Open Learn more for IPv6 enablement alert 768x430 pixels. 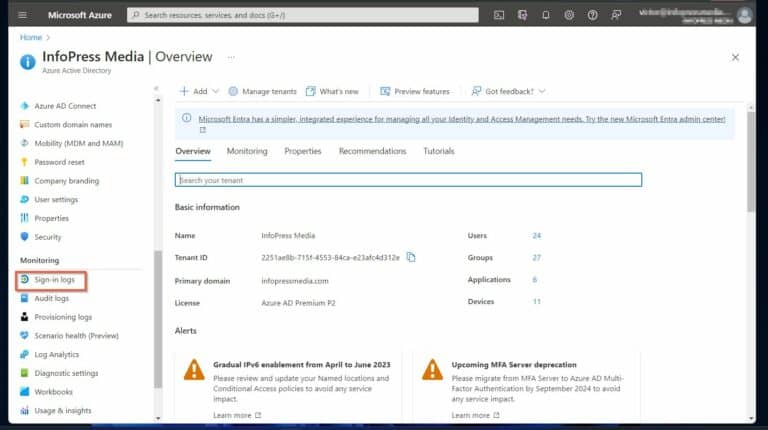click(237, 415)
